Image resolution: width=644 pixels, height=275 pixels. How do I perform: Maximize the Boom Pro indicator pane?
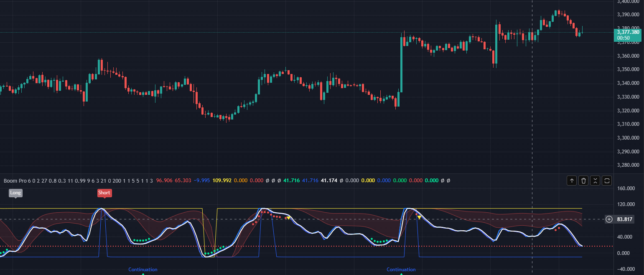[x=607, y=181]
